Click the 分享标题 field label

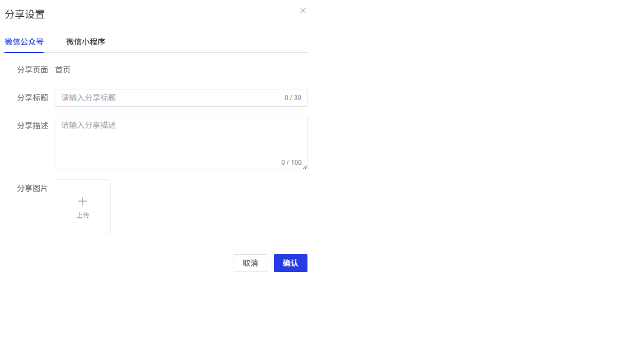(32, 98)
